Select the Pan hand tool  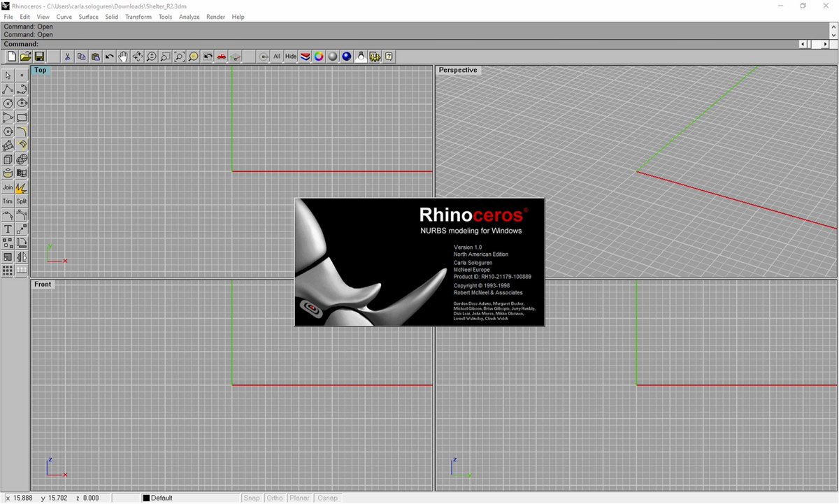tap(123, 57)
